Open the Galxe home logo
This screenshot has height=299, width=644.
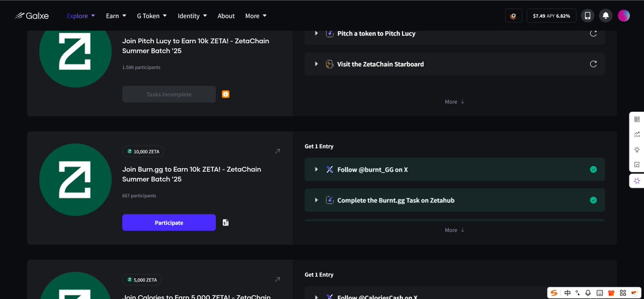click(32, 16)
